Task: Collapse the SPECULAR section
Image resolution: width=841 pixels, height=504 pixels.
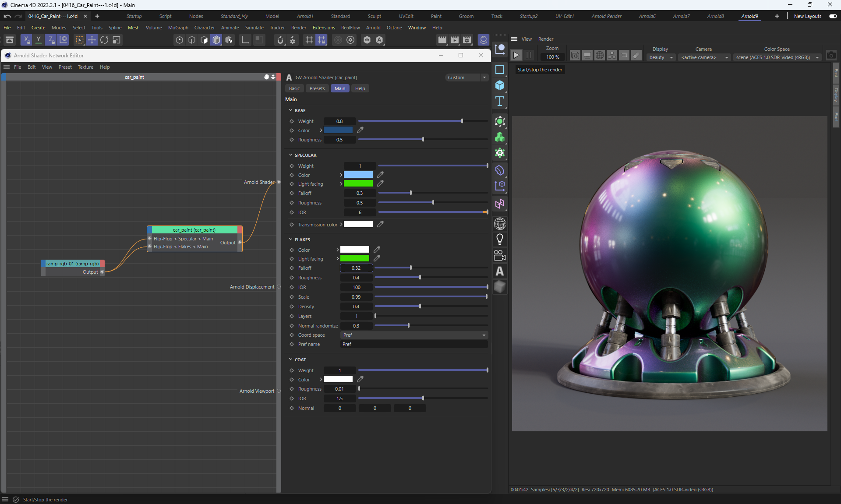Action: (290, 155)
